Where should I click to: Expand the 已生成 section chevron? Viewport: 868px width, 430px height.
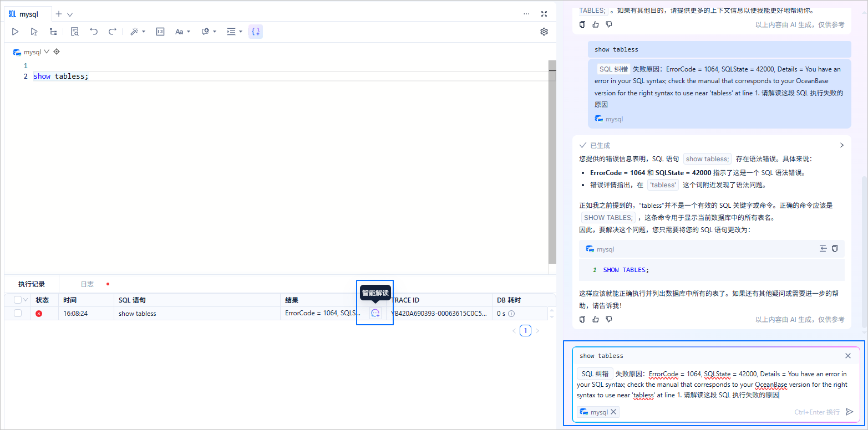[x=841, y=145]
